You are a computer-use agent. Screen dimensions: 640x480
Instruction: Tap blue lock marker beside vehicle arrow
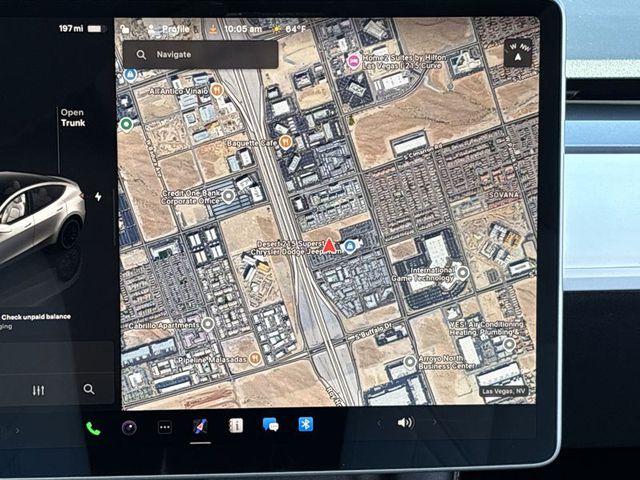point(349,246)
